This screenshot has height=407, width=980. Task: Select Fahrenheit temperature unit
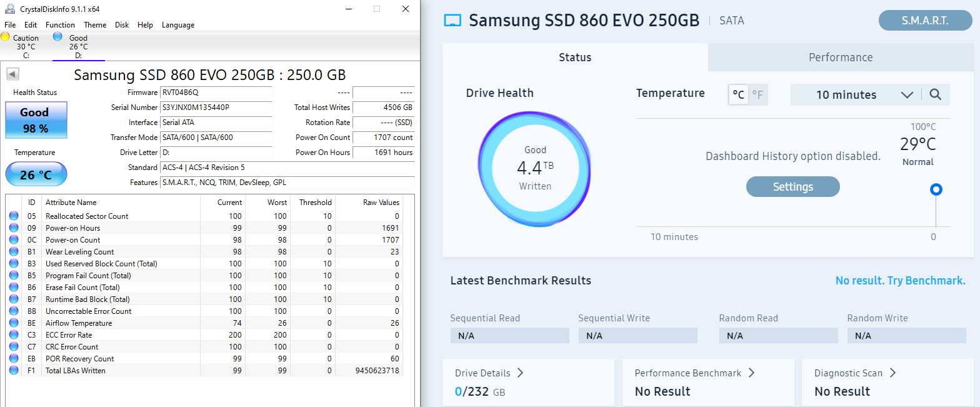(x=757, y=95)
